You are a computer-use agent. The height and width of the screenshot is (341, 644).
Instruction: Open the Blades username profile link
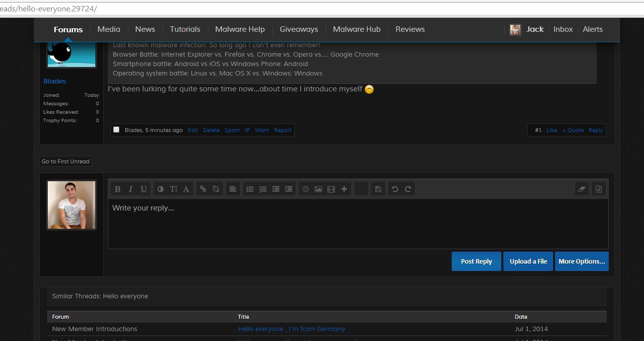click(x=55, y=81)
